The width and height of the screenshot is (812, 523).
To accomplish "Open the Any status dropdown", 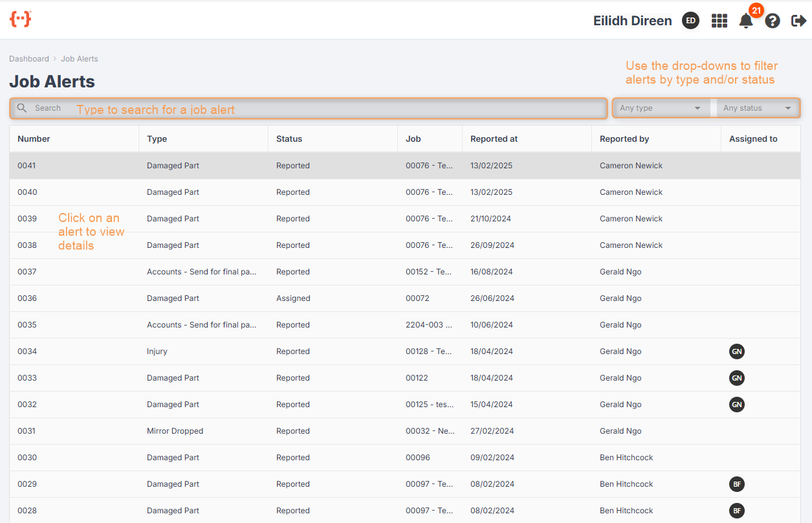I will 758,108.
